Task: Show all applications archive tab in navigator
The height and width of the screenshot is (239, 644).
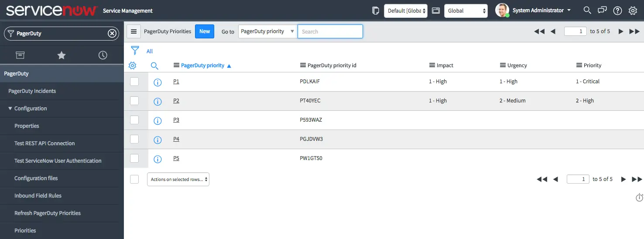Action: [x=20, y=55]
